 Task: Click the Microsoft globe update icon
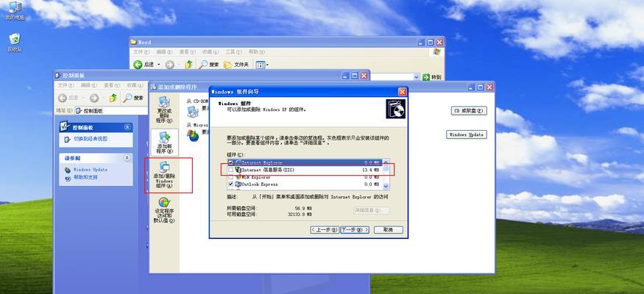click(193, 135)
